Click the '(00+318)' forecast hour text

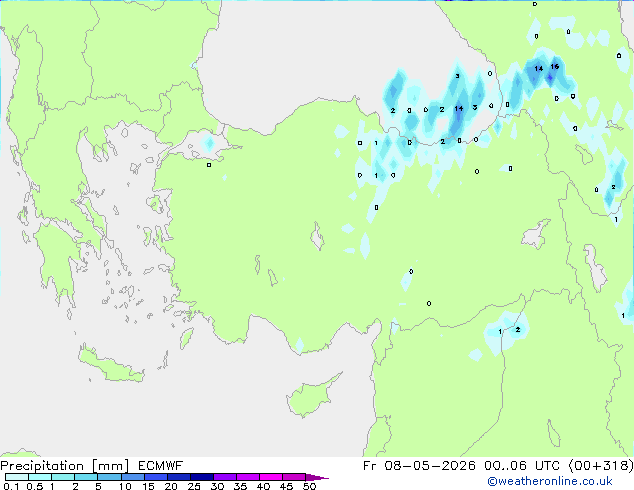click(x=601, y=466)
